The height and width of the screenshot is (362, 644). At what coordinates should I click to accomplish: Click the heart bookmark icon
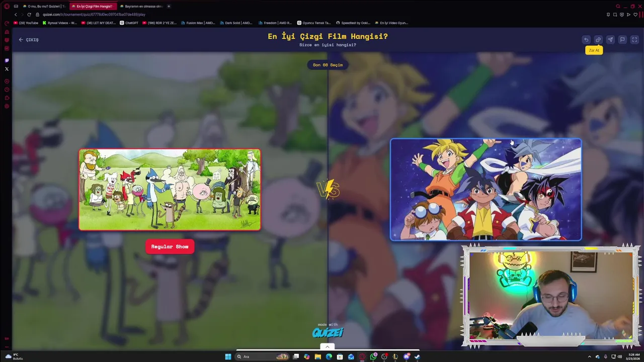pos(635,15)
